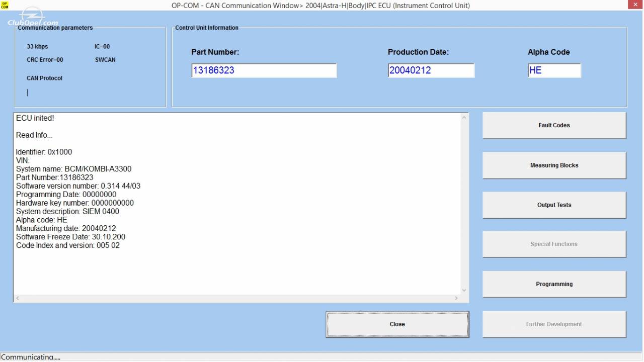This screenshot has height=362, width=644.
Task: Click 'Software version number: 0.314 44/03' line
Action: click(78, 186)
